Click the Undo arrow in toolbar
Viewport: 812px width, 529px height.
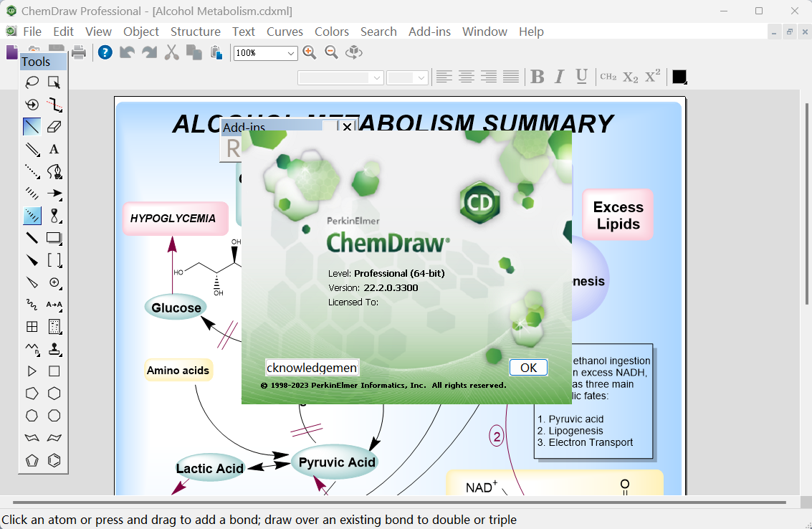click(128, 52)
